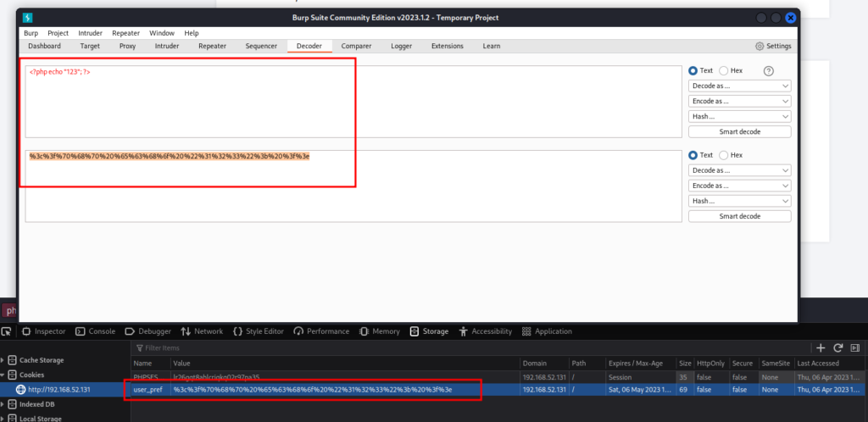
Task: Sort cookies by Domain column header
Action: [x=545, y=364]
